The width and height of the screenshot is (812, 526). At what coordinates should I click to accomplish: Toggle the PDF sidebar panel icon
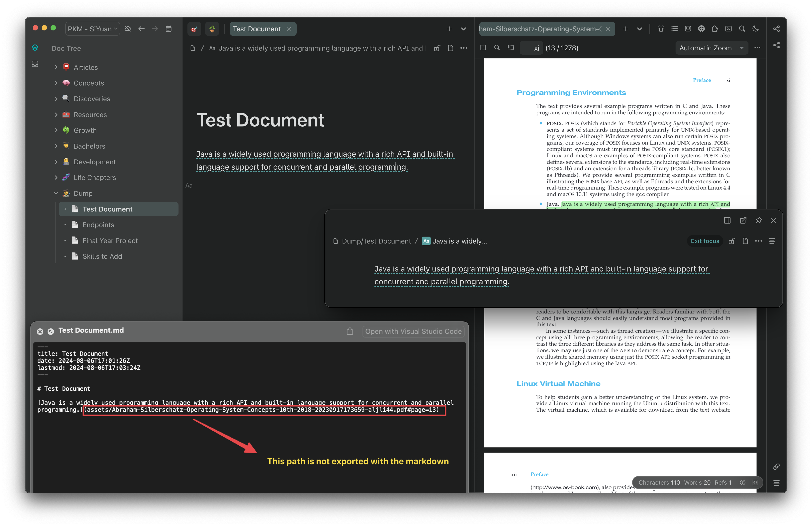(483, 48)
